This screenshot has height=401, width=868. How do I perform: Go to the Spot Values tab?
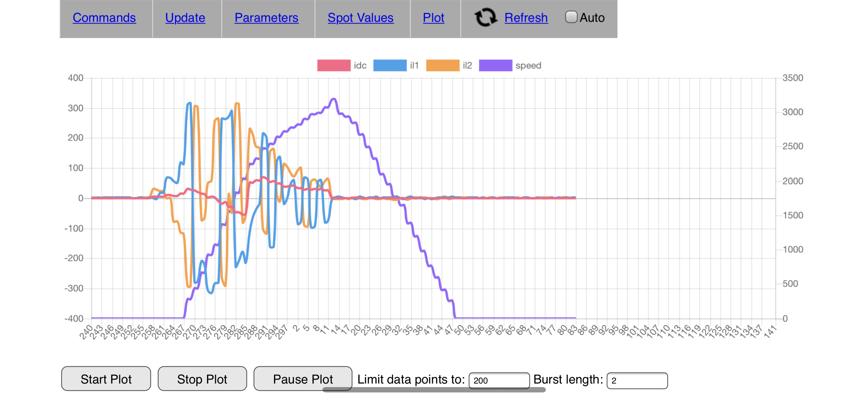tap(360, 18)
